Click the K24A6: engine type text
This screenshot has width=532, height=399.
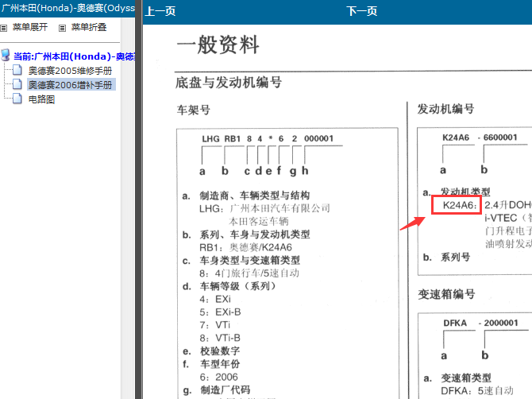coord(460,205)
